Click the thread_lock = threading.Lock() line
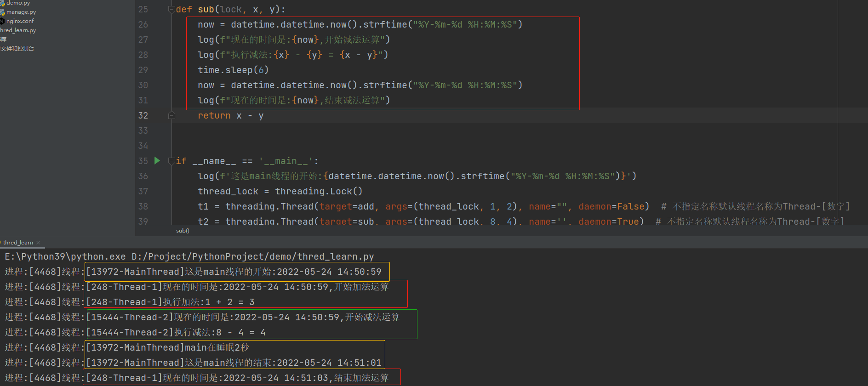The image size is (868, 386). point(280,191)
